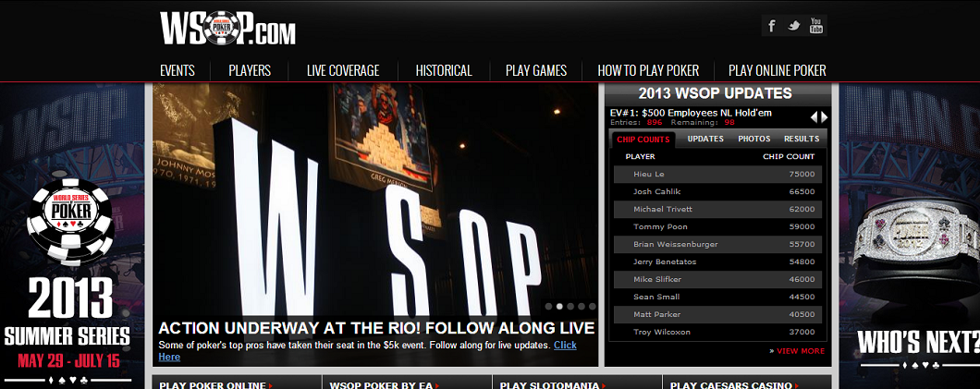The height and width of the screenshot is (389, 980).
Task: Select the last carousel slide dot
Action: point(592,307)
